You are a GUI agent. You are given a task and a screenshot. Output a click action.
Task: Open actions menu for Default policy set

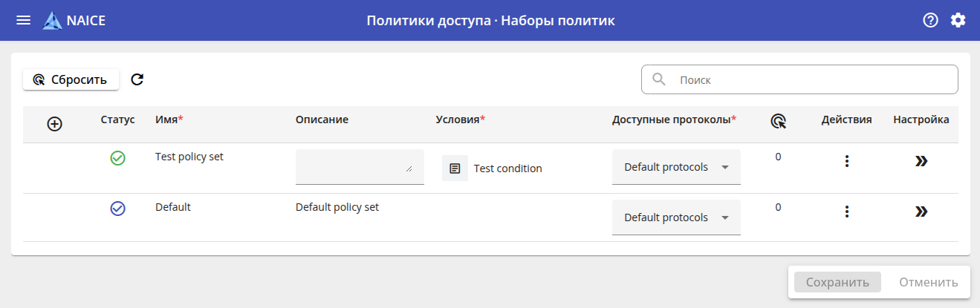[846, 212]
